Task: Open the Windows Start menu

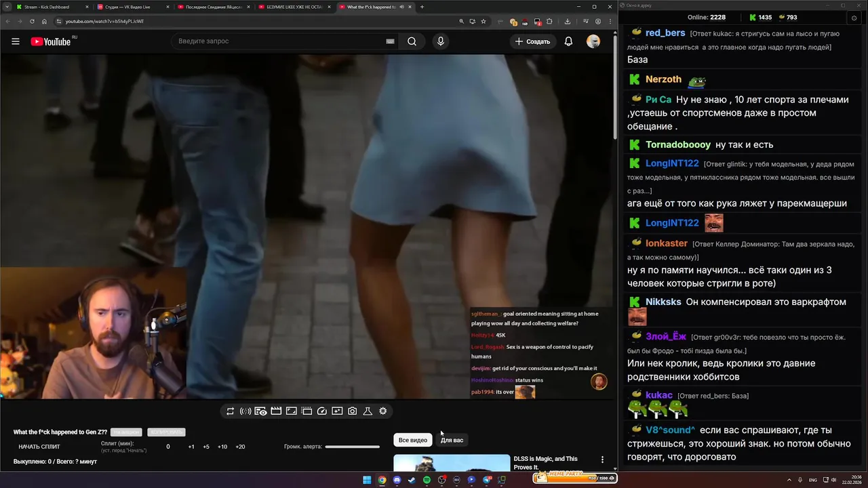Action: 367,480
